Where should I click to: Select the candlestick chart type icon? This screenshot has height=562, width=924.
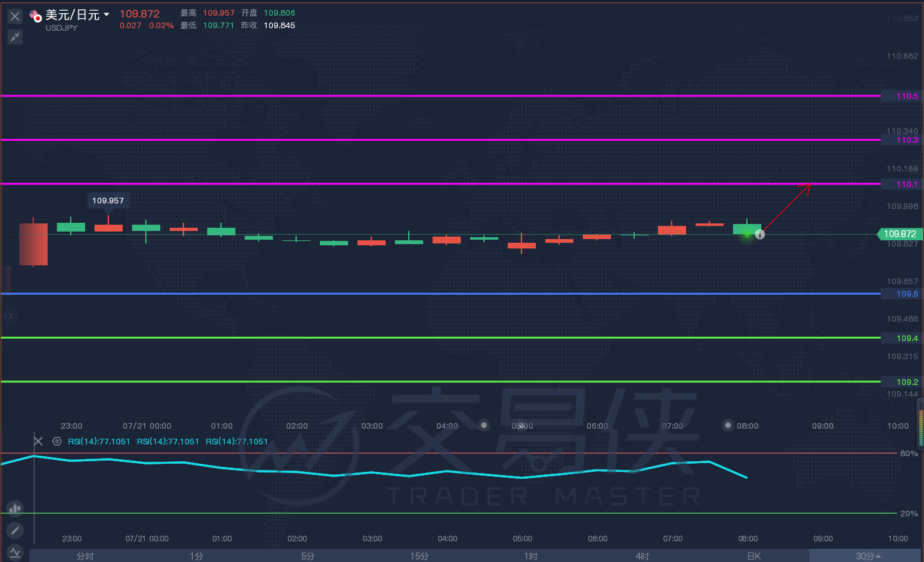(15, 508)
